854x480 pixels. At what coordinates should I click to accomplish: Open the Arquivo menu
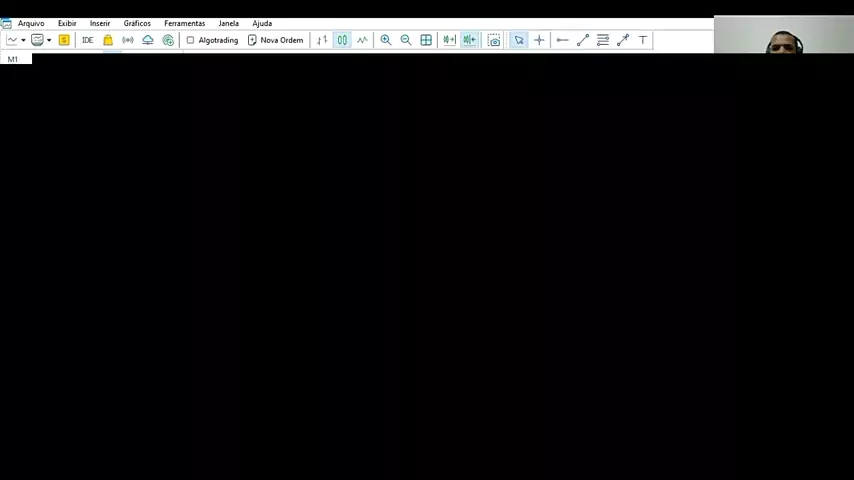tap(31, 23)
